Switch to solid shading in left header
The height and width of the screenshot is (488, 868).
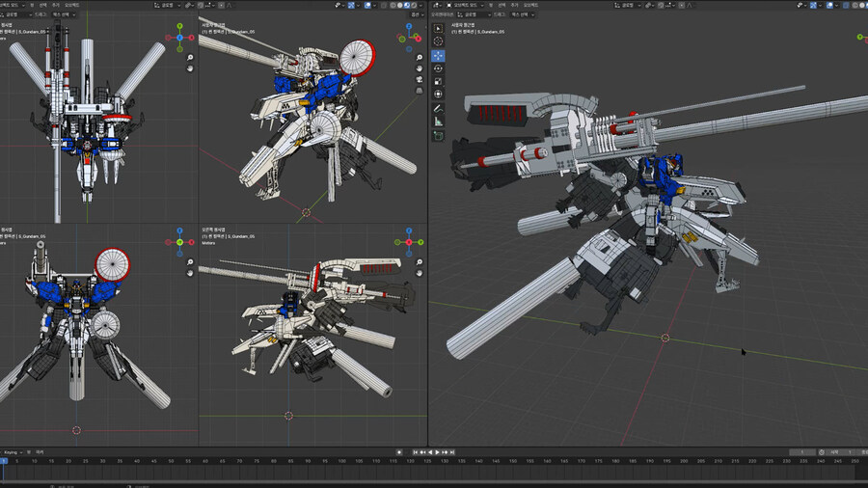coord(399,5)
